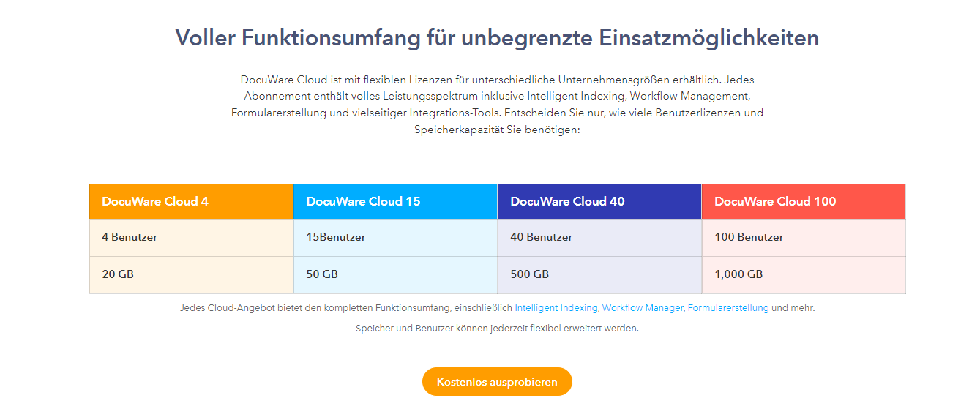
Task: Click the Kostenlos ausprobieren button
Action: [x=497, y=382]
